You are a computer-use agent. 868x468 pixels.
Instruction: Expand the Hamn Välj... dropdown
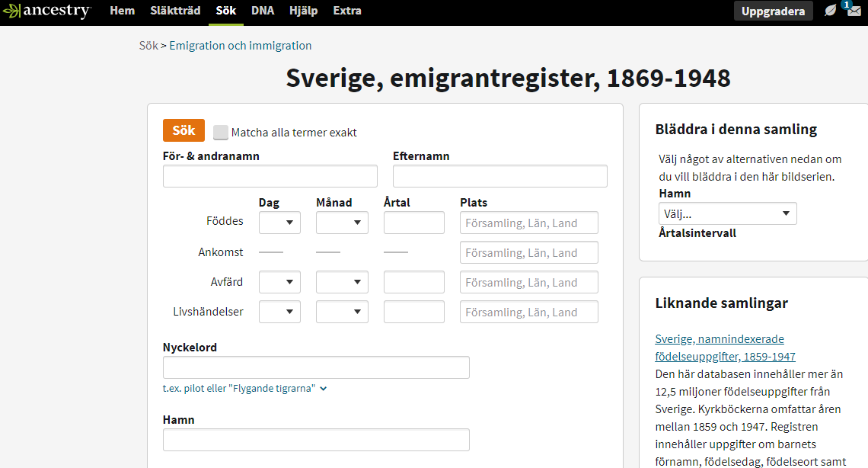pyautogui.click(x=727, y=213)
